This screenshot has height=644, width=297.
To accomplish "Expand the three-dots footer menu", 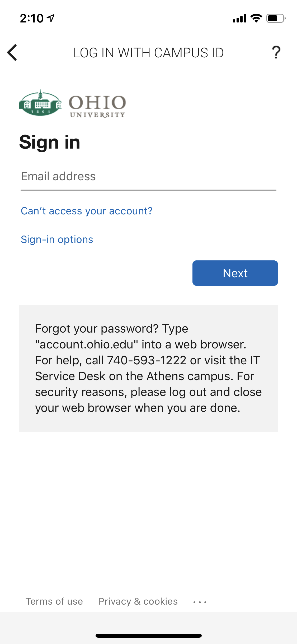I will [x=200, y=602].
